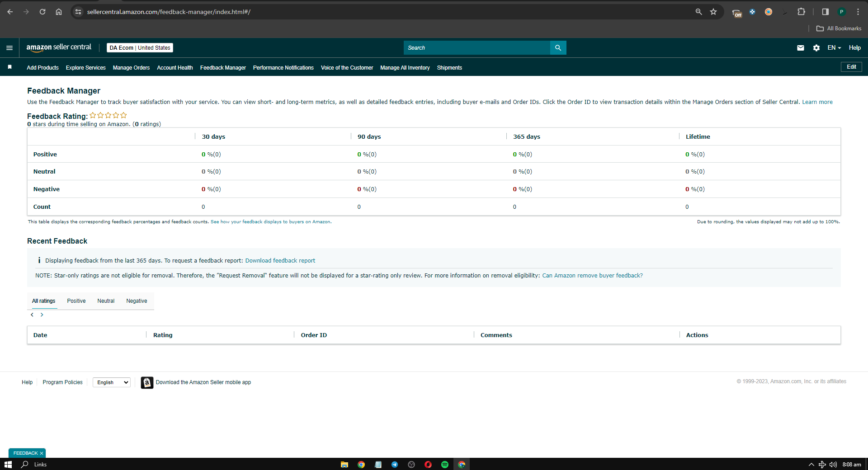Open Program Policies footer link
This screenshot has height=470, width=868.
62,382
